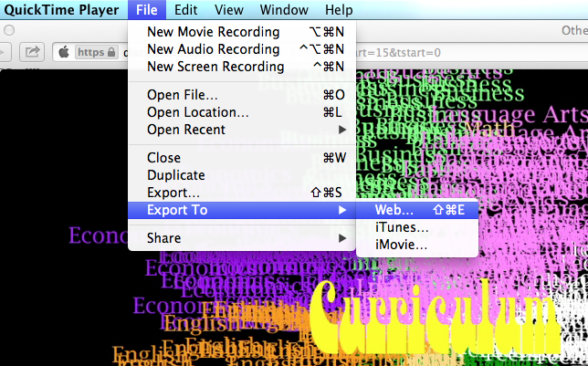Open the Window menu
Image resolution: width=588 pixels, height=366 pixels.
pos(284,10)
